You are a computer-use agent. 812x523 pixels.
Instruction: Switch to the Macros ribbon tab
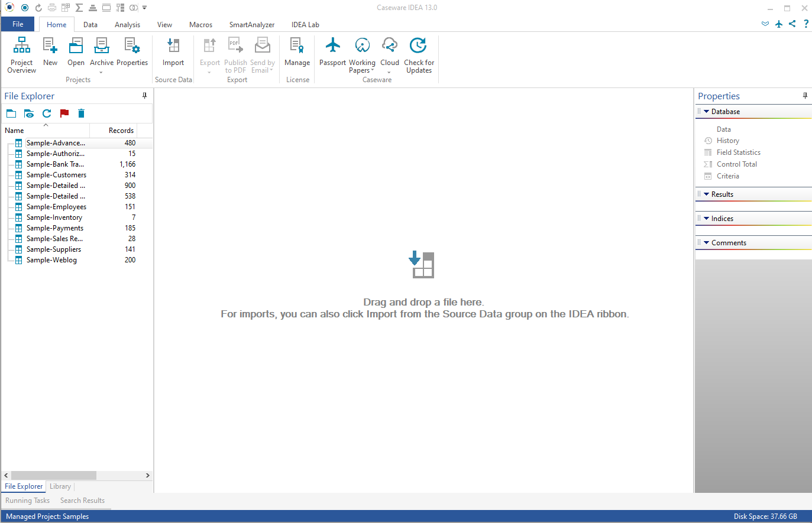200,25
